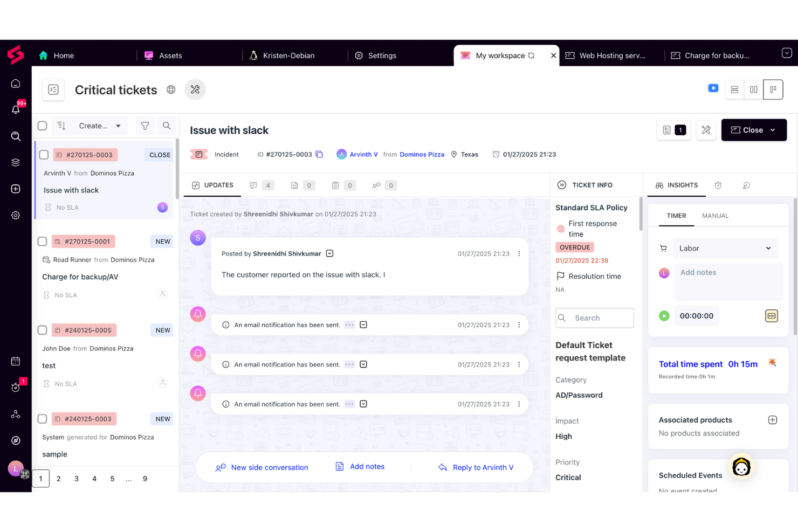
Task: Open the calendar icon in the sidebar
Action: [16, 361]
